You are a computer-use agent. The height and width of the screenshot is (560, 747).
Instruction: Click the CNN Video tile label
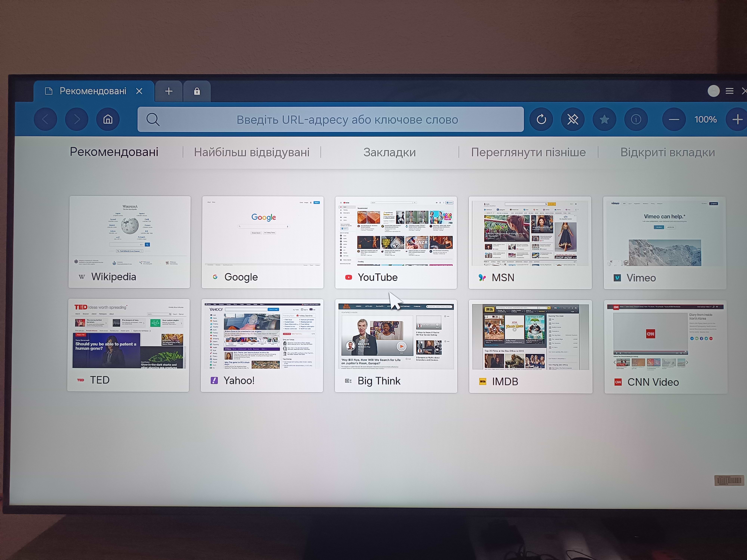pyautogui.click(x=653, y=382)
